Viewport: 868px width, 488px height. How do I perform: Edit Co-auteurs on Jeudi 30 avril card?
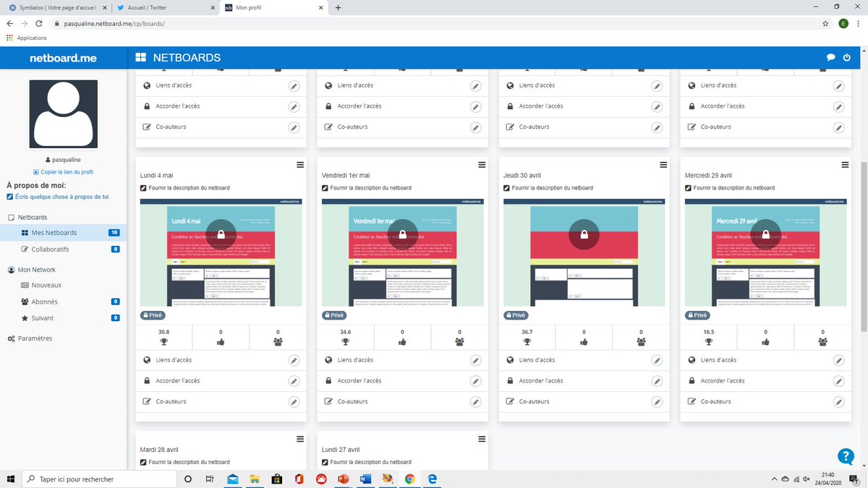(657, 401)
